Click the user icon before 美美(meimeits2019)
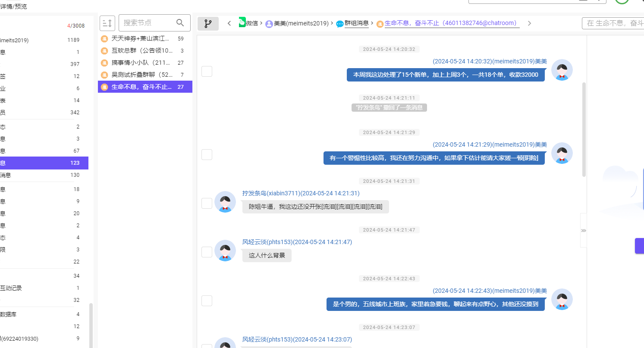The image size is (644, 348). coord(269,24)
